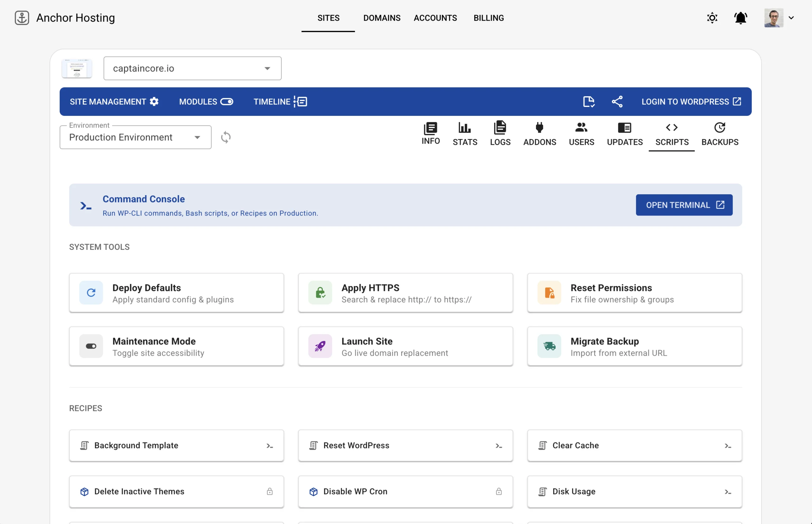This screenshot has width=812, height=524.
Task: Click the file-check icon beside the share icon
Action: [589, 101]
